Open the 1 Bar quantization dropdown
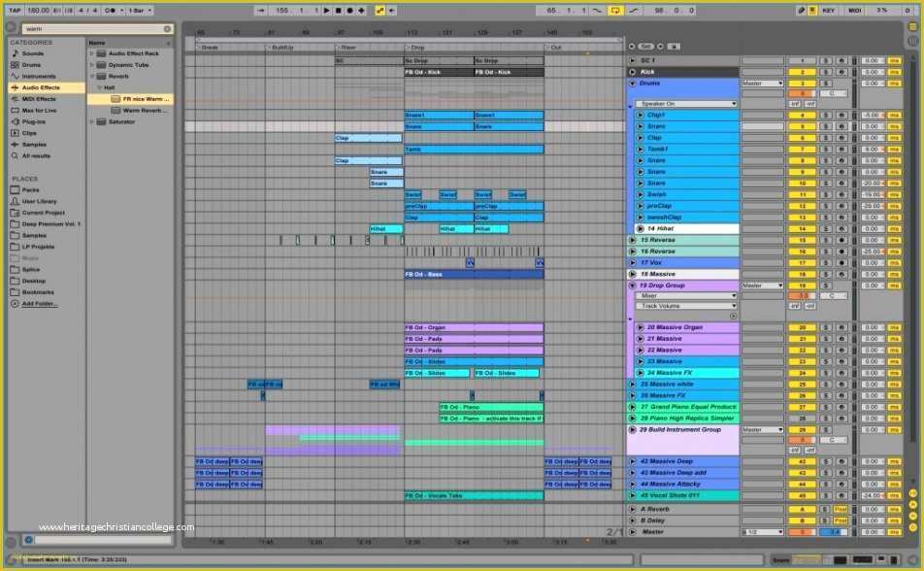This screenshot has width=924, height=571. coord(140,10)
